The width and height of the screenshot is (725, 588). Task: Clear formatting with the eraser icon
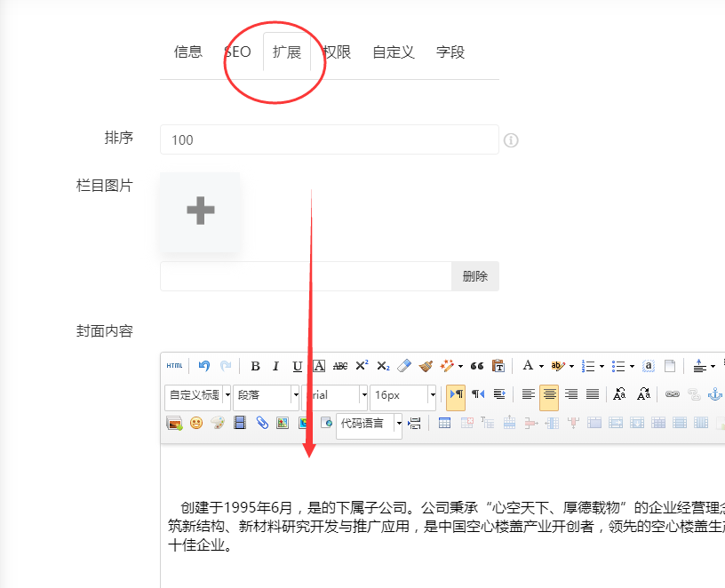[403, 365]
